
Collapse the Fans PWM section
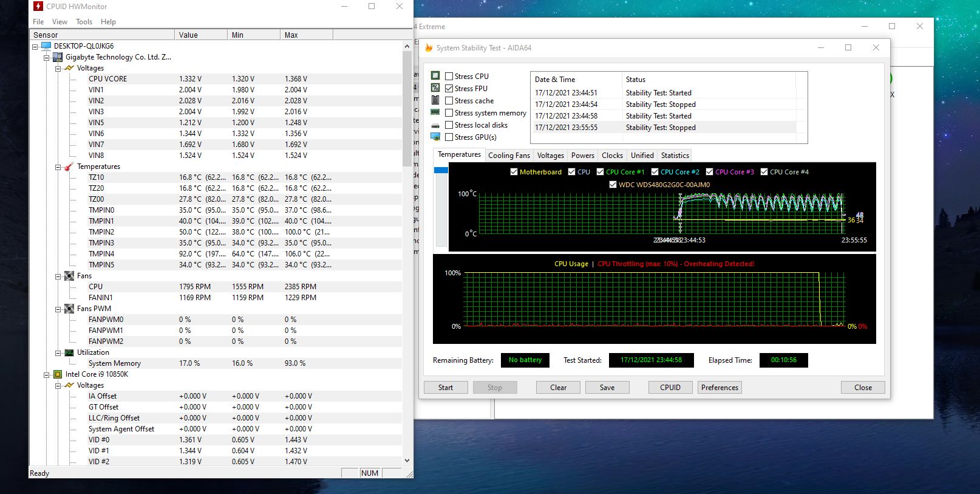pos(58,309)
